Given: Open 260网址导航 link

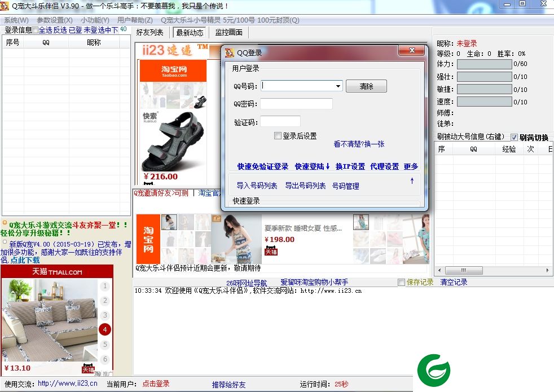Looking at the screenshot, I should 247,283.
